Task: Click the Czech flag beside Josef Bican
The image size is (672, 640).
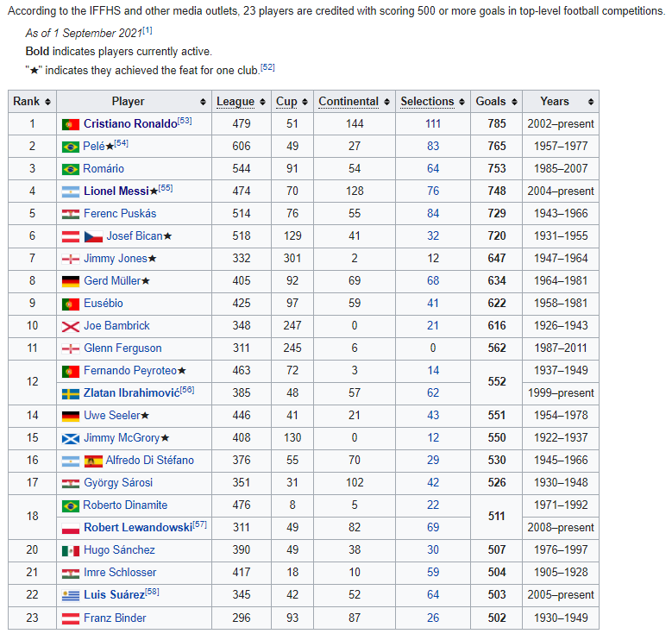Action: click(x=93, y=236)
